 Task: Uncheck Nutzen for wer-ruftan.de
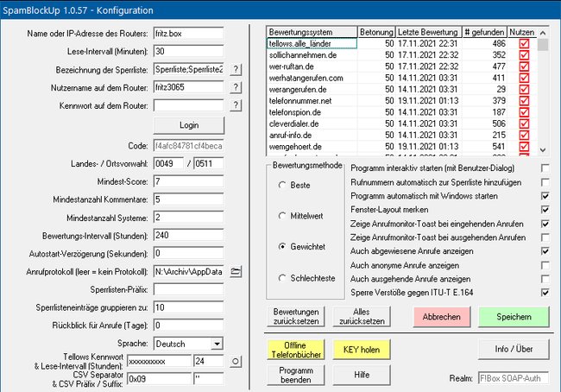tap(524, 66)
